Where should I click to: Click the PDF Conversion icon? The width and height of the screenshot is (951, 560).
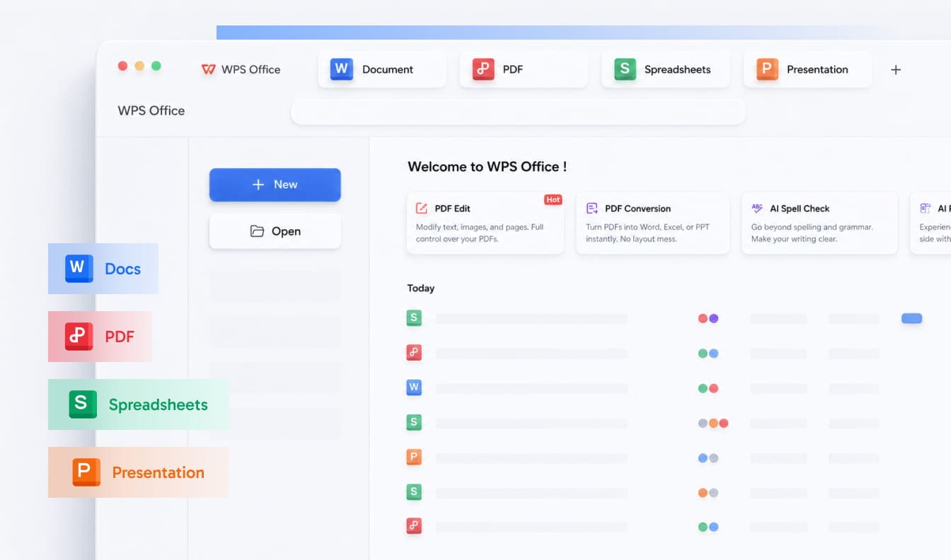[x=592, y=209]
